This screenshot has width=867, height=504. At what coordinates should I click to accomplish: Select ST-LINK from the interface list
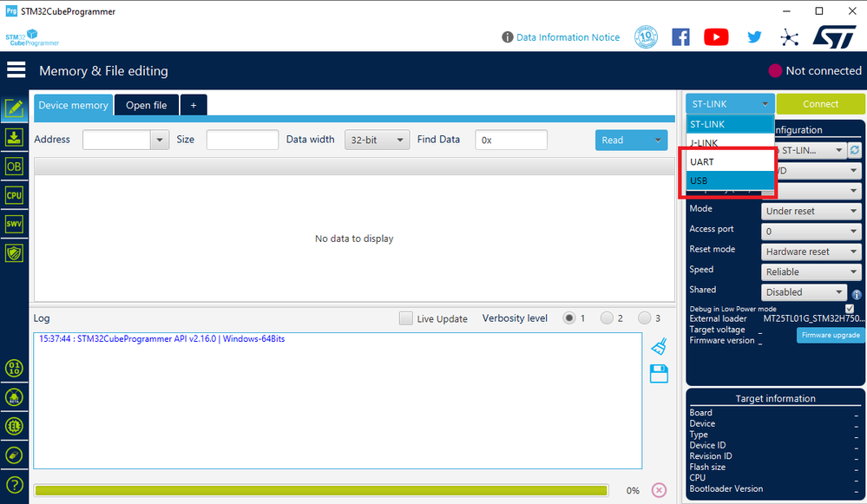click(x=730, y=124)
